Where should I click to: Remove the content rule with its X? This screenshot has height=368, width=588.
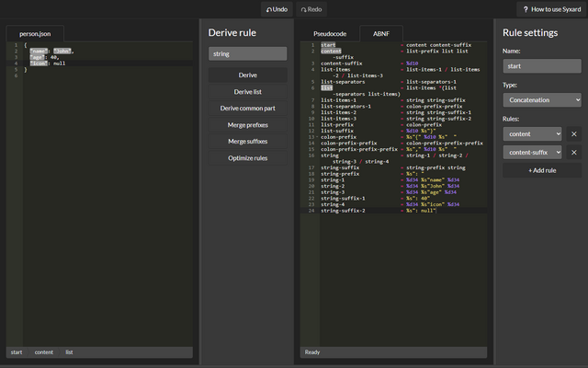pos(573,134)
